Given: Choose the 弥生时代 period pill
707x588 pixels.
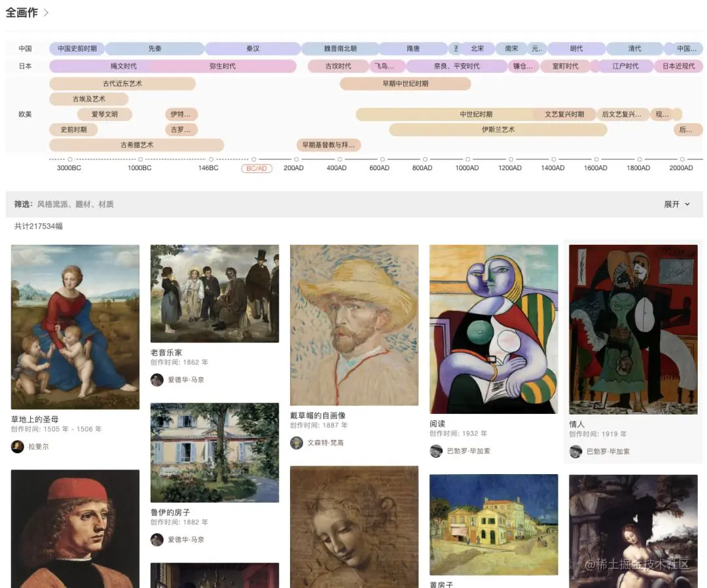Looking at the screenshot, I should (x=223, y=66).
